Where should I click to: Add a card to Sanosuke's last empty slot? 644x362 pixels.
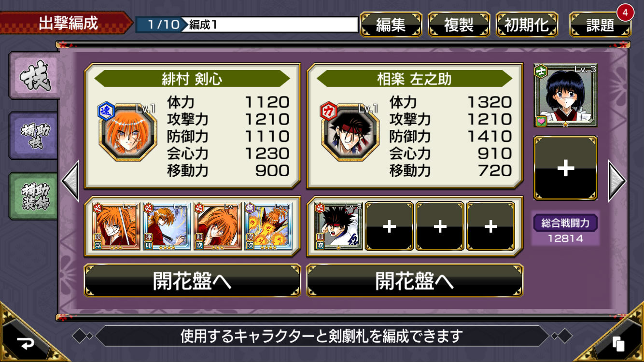[x=490, y=226]
